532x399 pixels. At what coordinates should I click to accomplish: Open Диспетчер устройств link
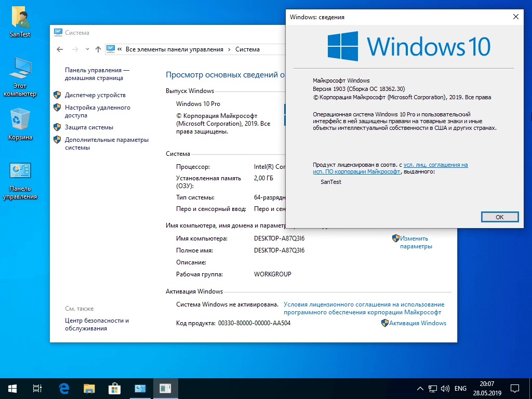point(96,95)
